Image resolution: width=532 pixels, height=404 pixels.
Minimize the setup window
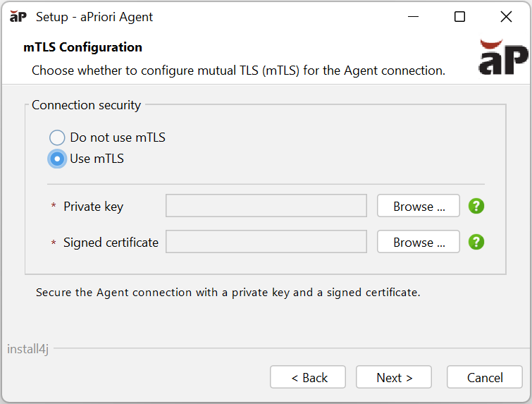(413, 17)
